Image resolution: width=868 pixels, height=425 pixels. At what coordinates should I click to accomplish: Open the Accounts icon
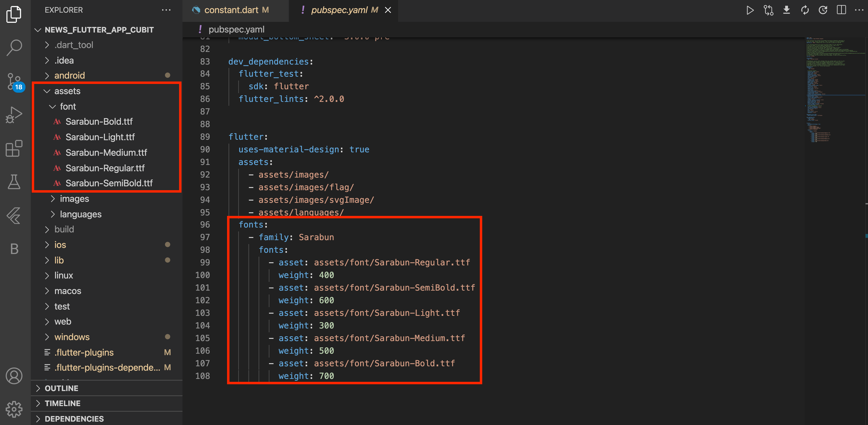click(x=14, y=376)
